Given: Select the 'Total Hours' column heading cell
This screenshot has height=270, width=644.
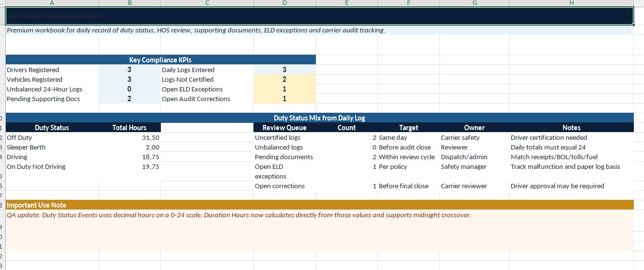Looking at the screenshot, I should coord(129,128).
